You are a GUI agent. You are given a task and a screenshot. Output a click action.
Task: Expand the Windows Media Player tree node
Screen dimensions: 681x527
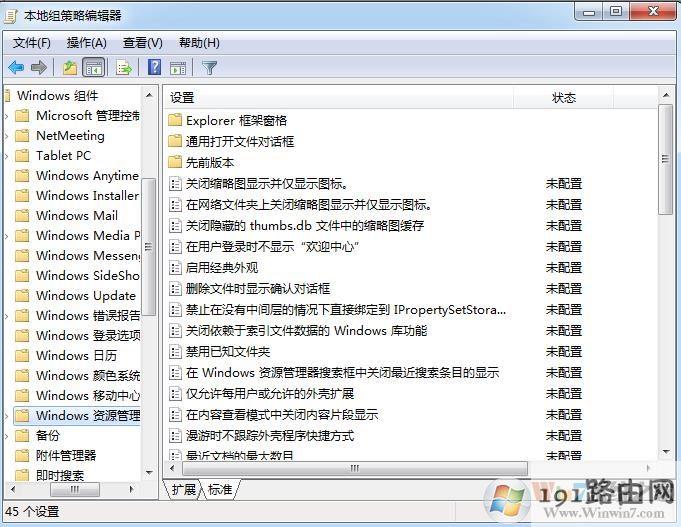pyautogui.click(x=7, y=236)
